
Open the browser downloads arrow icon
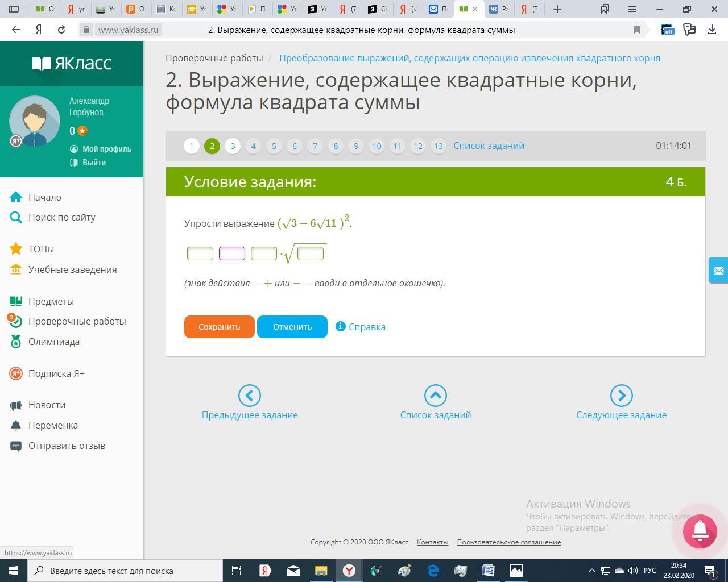click(712, 30)
